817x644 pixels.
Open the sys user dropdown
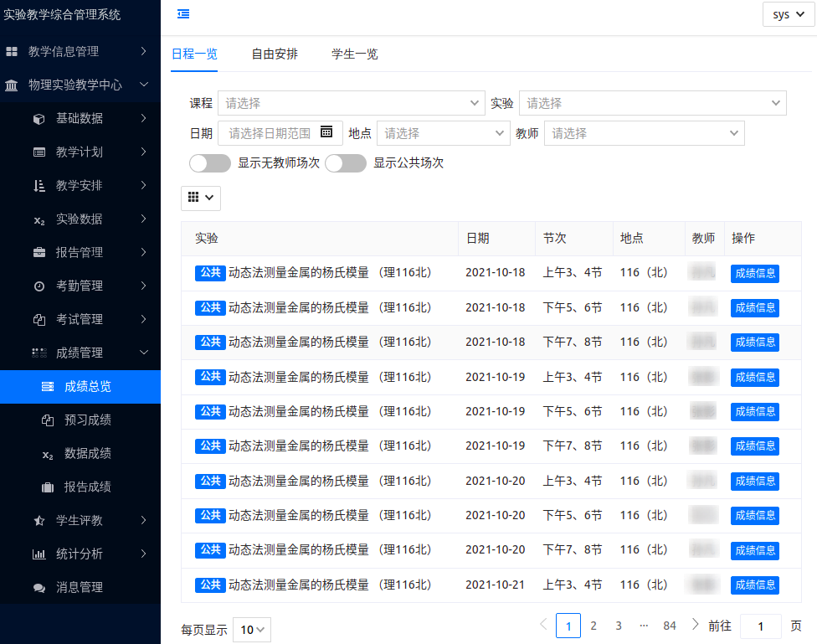coord(788,14)
